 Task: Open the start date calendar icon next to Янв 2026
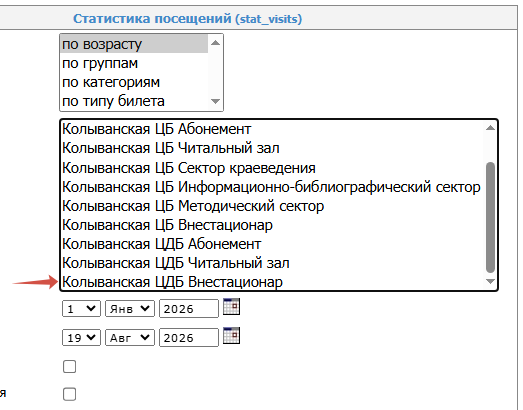(x=231, y=306)
